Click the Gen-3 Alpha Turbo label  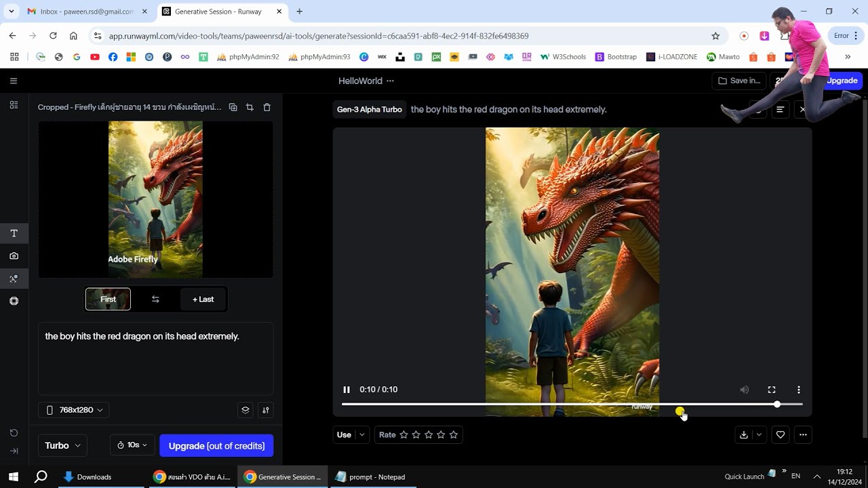(370, 109)
